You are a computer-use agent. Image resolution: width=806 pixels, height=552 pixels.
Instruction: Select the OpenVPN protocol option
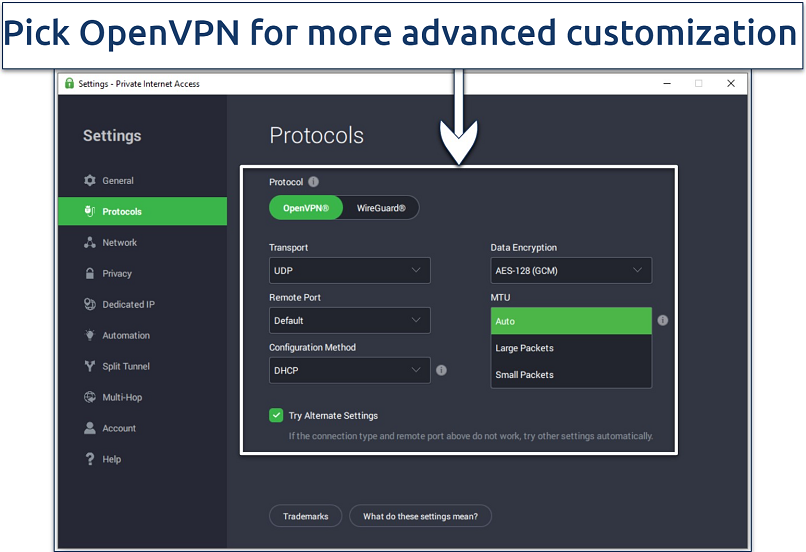click(x=306, y=208)
